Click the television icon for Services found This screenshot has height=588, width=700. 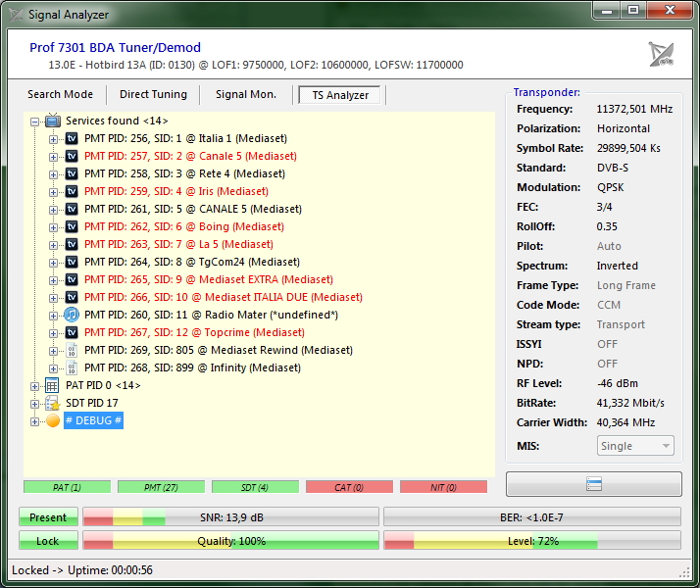(53, 121)
